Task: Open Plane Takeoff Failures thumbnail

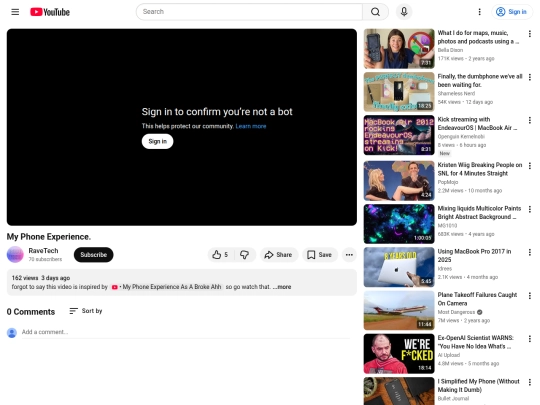Action: click(399, 310)
